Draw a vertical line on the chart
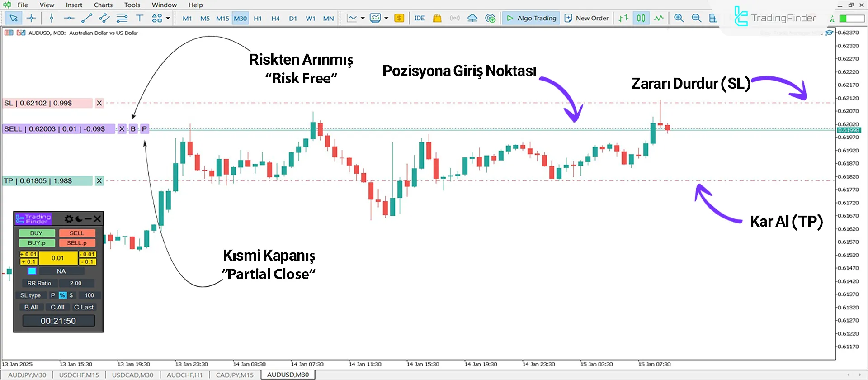This screenshot has width=868, height=380. pos(52,18)
